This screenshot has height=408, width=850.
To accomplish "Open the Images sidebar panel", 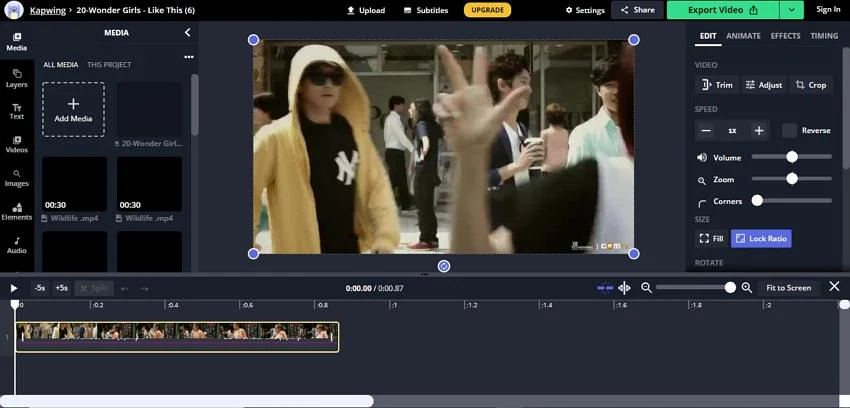I will (17, 178).
